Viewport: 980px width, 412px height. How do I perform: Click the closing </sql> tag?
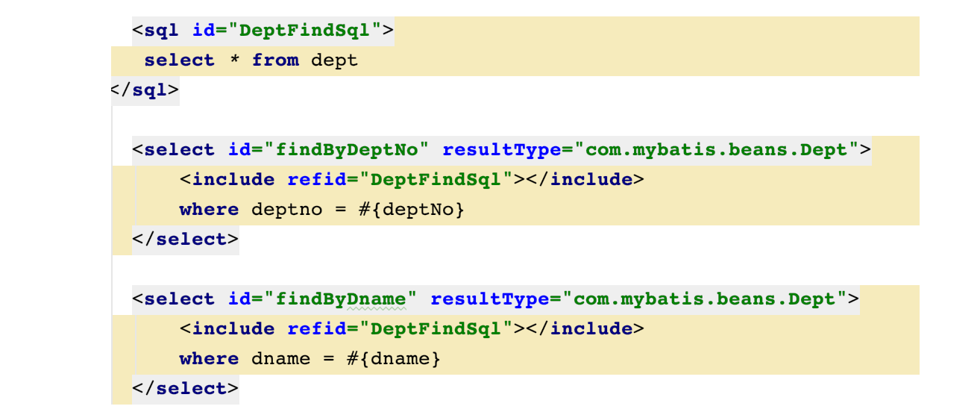coord(145,90)
